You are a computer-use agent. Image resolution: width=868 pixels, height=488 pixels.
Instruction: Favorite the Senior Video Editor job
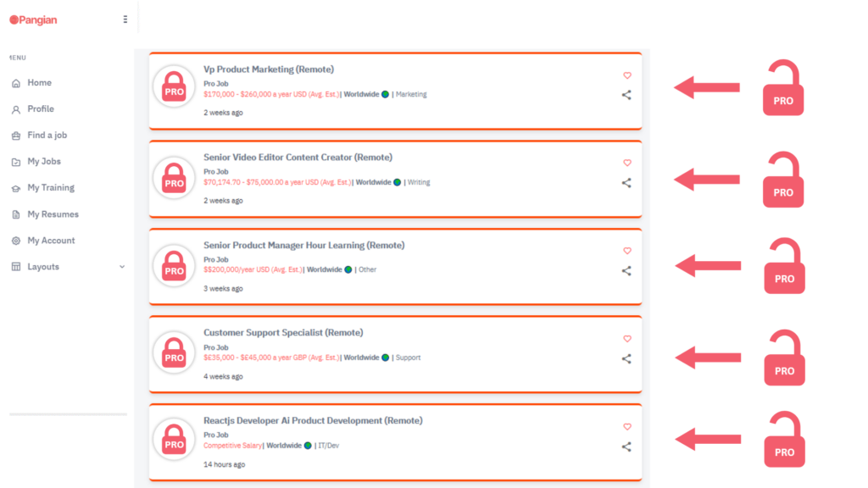pos(627,163)
